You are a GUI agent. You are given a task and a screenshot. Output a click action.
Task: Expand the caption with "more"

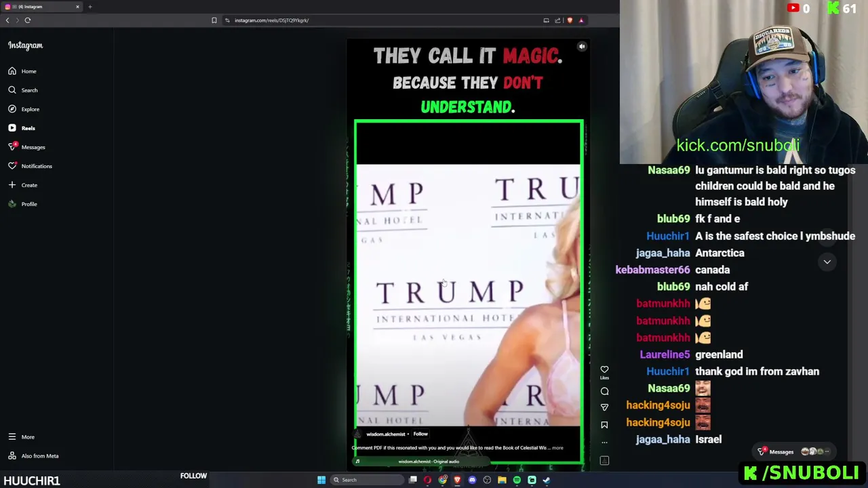tap(557, 447)
